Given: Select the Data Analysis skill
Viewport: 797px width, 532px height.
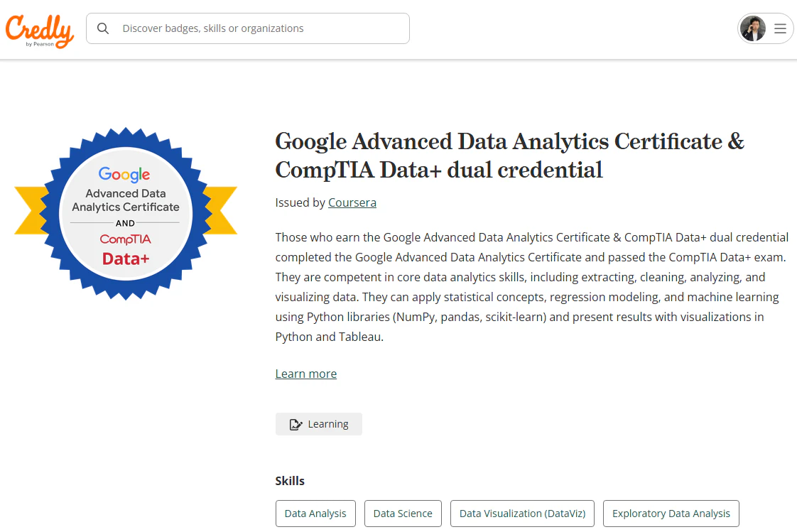Looking at the screenshot, I should 315,514.
